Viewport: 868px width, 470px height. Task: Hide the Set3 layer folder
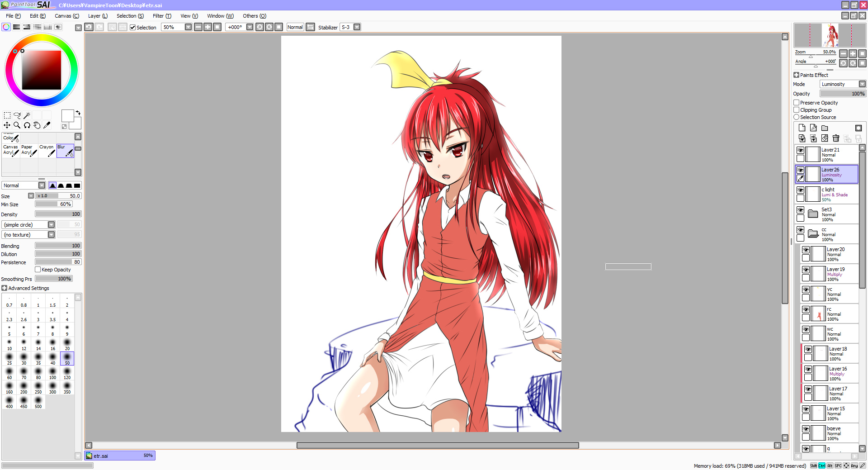[800, 210]
